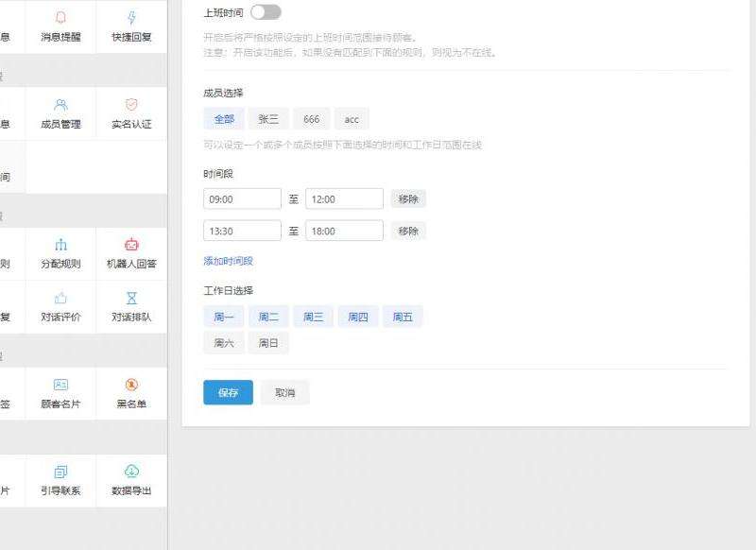Viewport: 756px width, 550px height.
Task: Toggle the 上班时间 switch
Action: click(266, 12)
